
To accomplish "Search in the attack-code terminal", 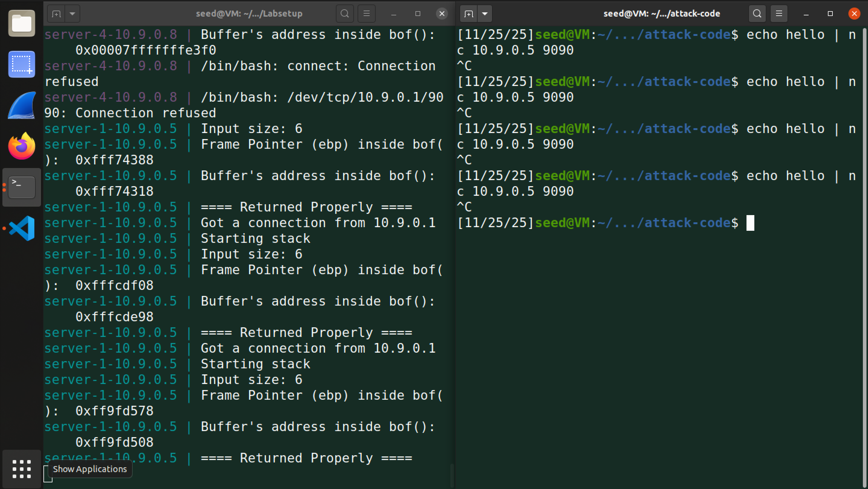I will pos(757,14).
